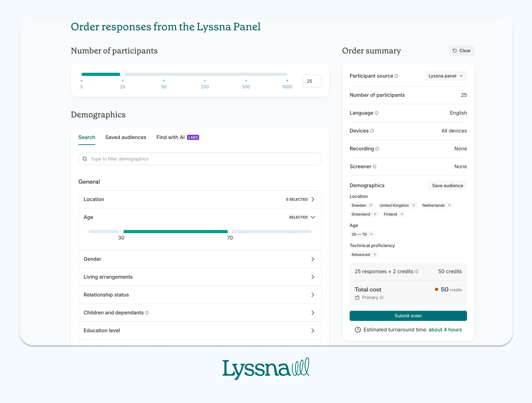Click the participants number input showing 25
This screenshot has height=403, width=532.
pos(312,81)
